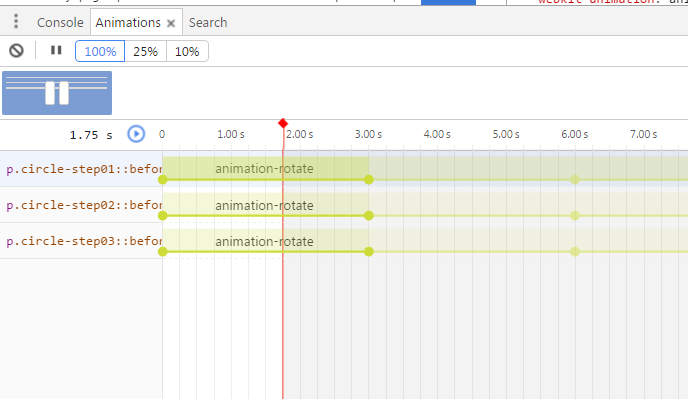Replay the timeline with the blue play button
The width and height of the screenshot is (688, 399).
click(136, 134)
